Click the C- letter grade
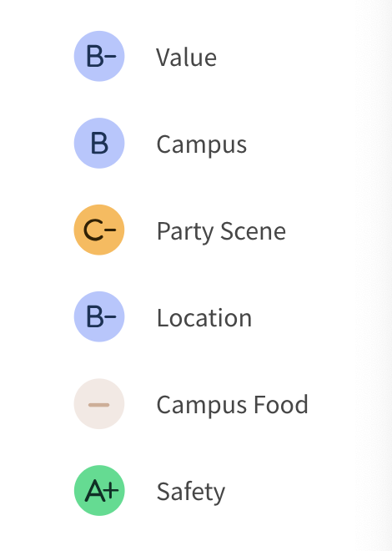The width and height of the screenshot is (392, 551). (x=99, y=230)
